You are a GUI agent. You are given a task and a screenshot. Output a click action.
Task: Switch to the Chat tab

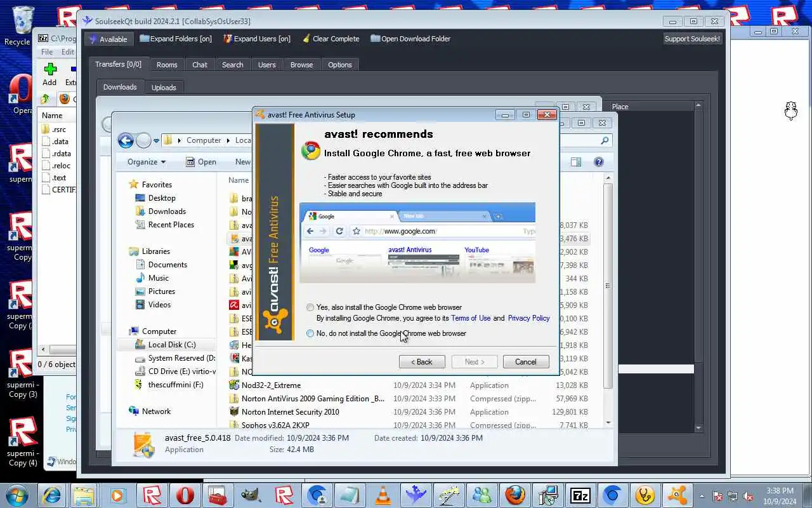pos(200,65)
